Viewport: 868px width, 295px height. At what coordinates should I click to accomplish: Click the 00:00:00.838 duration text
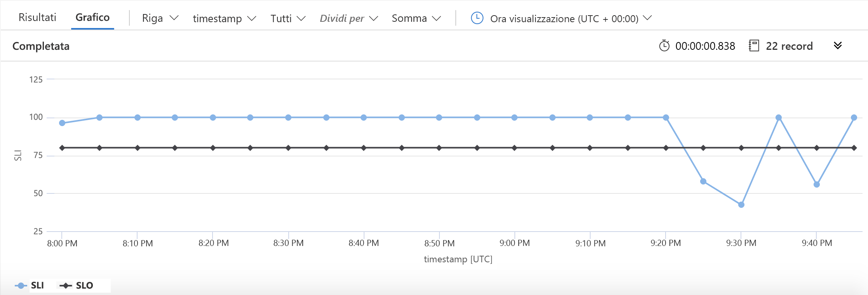tap(705, 46)
